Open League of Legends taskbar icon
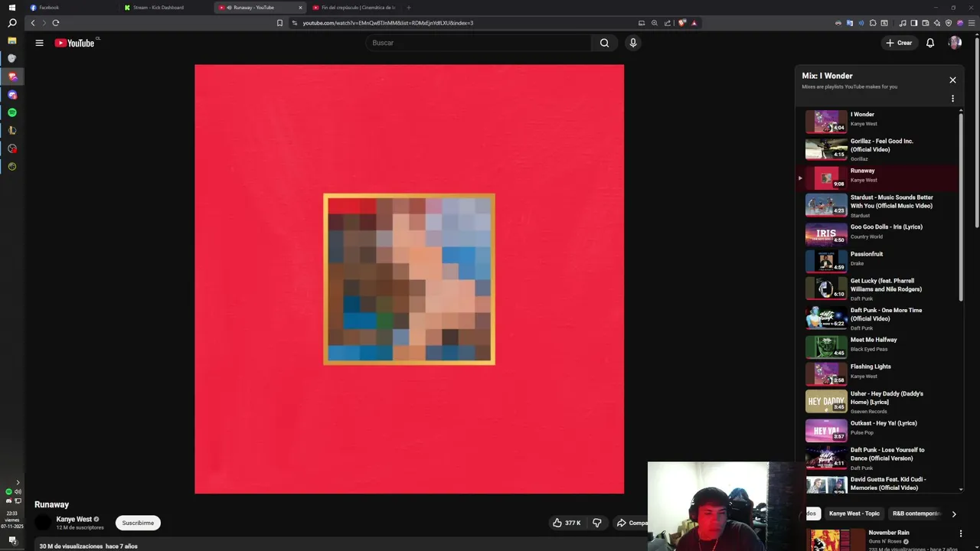980x551 pixels. point(11,130)
